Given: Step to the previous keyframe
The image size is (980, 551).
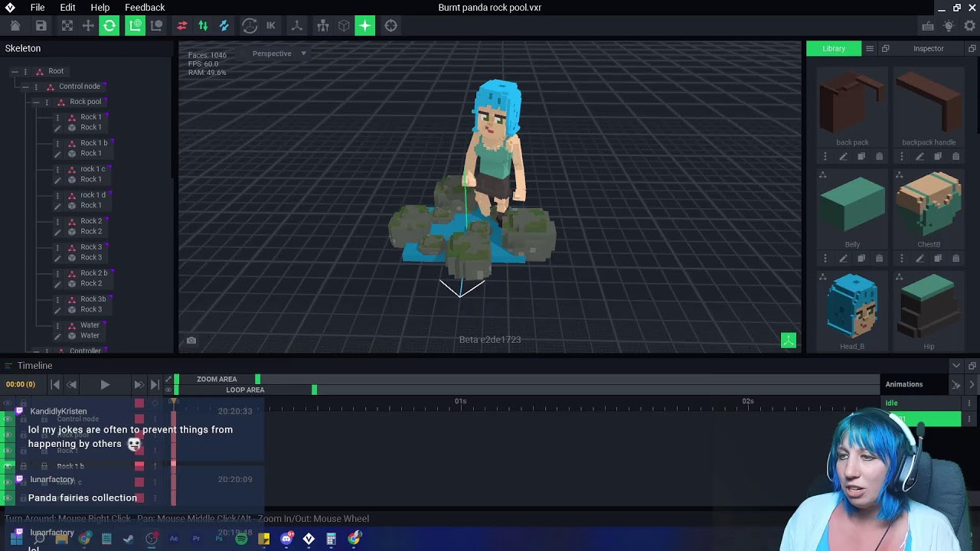Looking at the screenshot, I should 72,385.
